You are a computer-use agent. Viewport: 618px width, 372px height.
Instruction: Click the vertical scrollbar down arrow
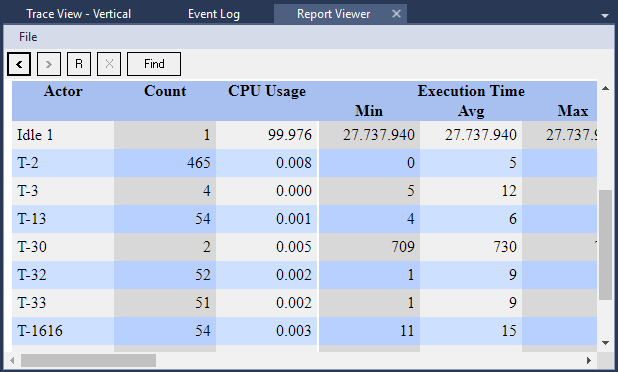pyautogui.click(x=605, y=343)
